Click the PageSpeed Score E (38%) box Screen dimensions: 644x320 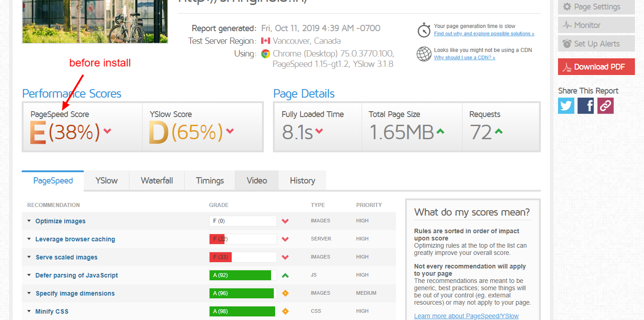click(83, 127)
